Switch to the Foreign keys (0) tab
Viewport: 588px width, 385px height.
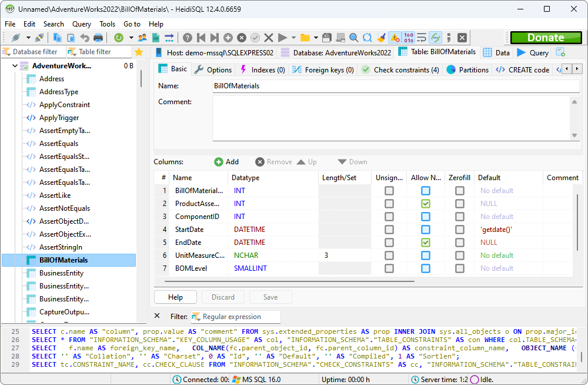click(323, 70)
